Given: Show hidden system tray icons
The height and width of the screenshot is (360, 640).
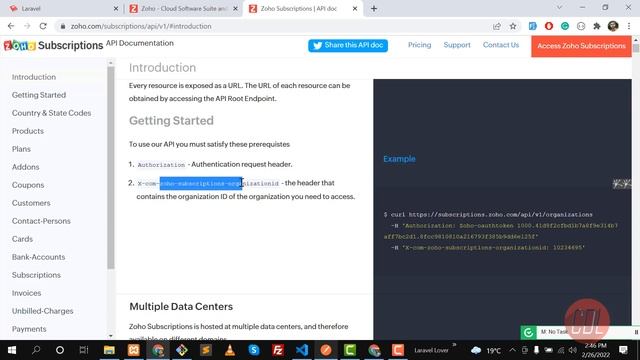Looking at the screenshot, I should [513, 350].
